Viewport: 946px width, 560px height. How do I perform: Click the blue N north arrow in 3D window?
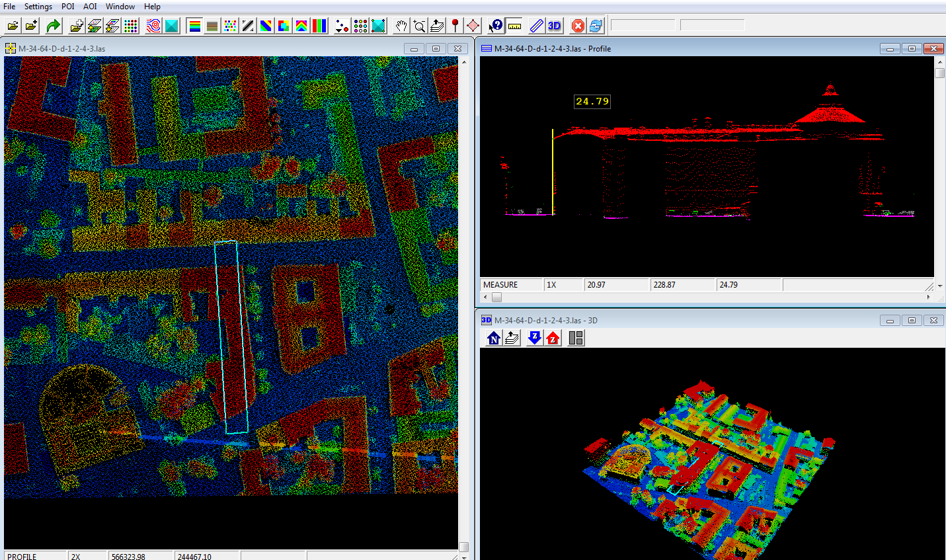494,338
